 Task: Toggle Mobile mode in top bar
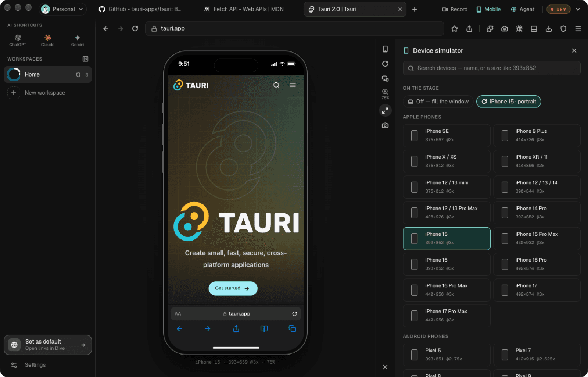488,9
